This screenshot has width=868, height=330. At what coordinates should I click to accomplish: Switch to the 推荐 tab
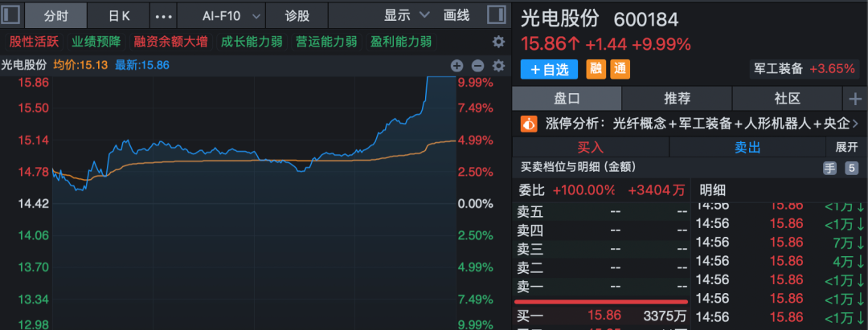tap(677, 98)
